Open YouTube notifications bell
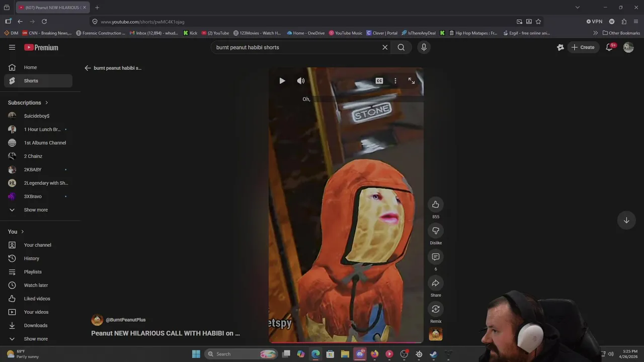Screen dimensions: 644x362 [x=609, y=47]
